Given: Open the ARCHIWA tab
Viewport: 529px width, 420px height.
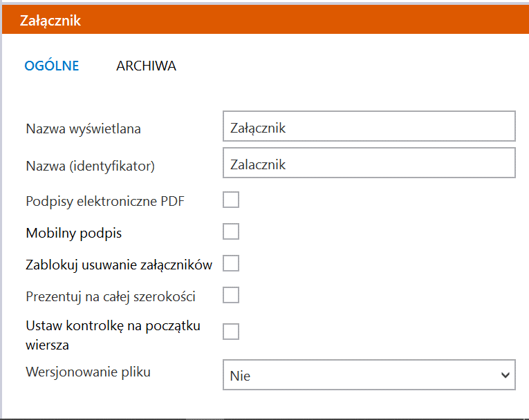Looking at the screenshot, I should tap(146, 66).
